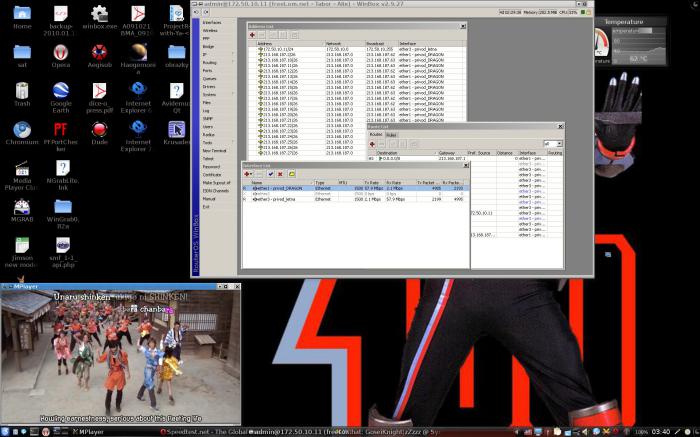Open Wireless in WinBox sidebar menu
The image size is (700, 437).
[x=210, y=30]
